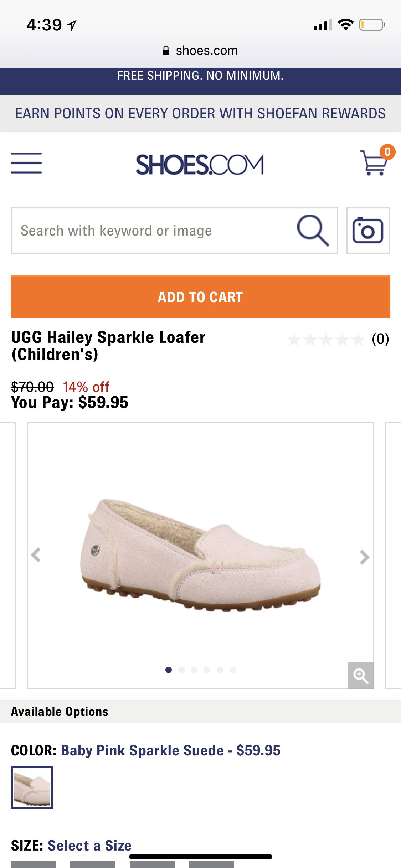This screenshot has width=401, height=868.
Task: Select the Baby Pink Sparkle Suede swatch
Action: (32, 787)
